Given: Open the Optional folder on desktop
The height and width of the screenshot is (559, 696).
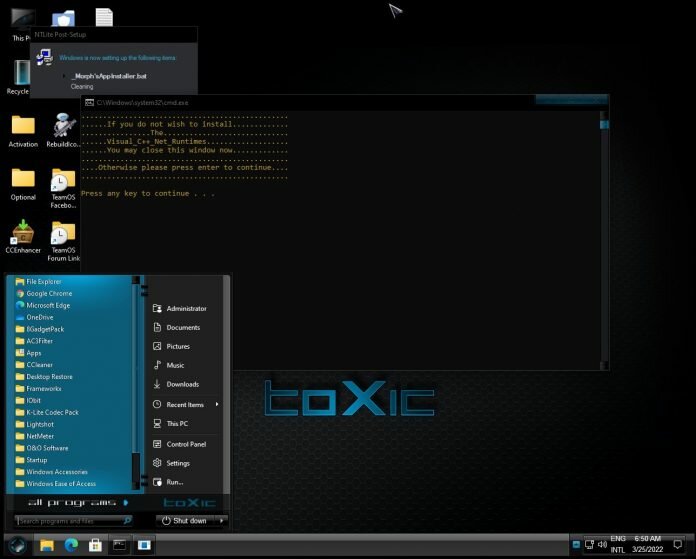Looking at the screenshot, I should coord(23,185).
